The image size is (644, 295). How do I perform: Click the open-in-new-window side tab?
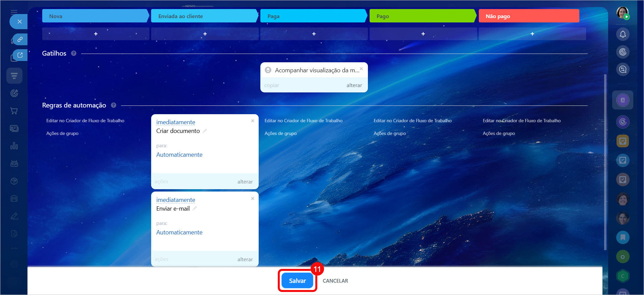point(20,55)
